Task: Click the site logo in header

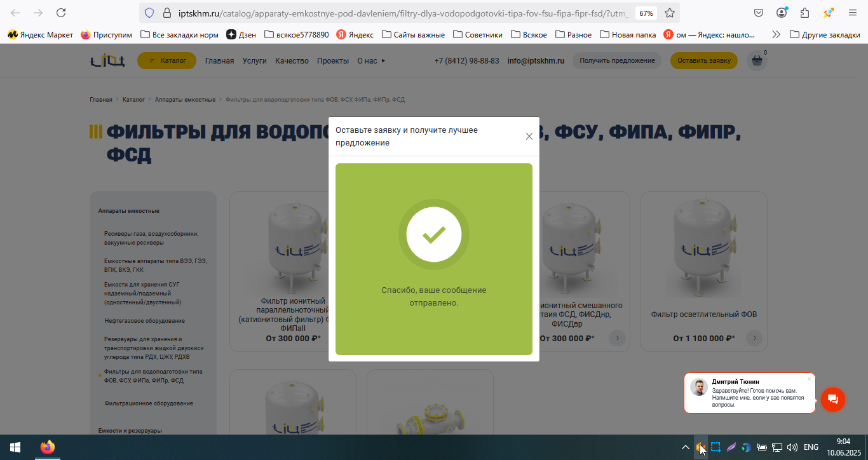Action: click(x=107, y=60)
